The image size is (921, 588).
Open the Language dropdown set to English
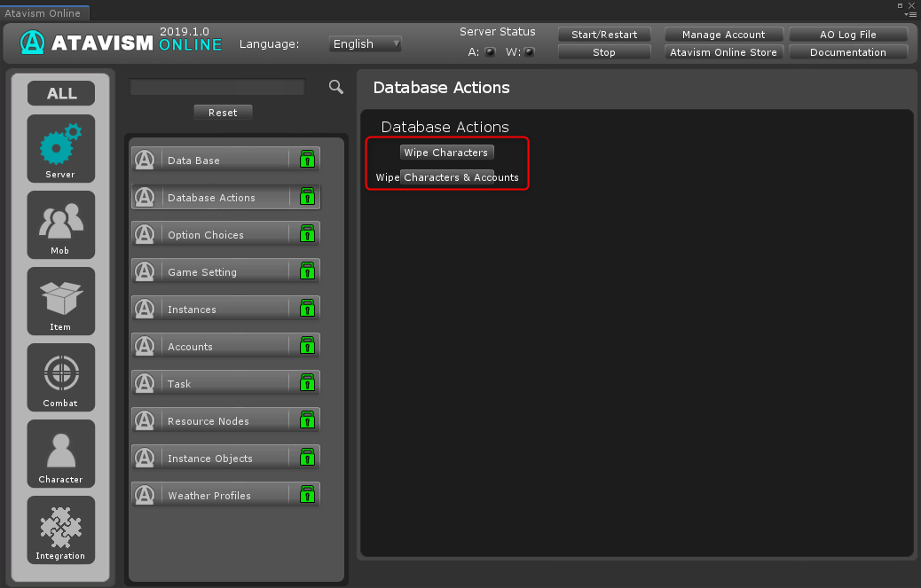(365, 43)
